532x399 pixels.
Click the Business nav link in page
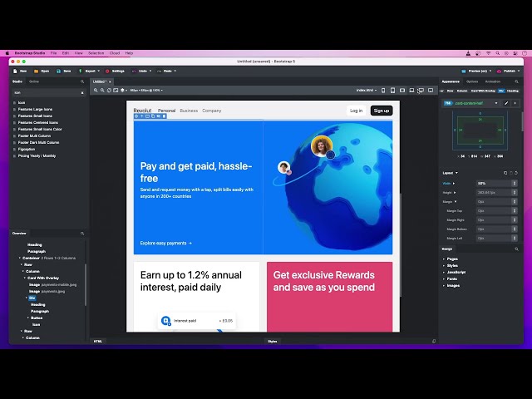click(189, 111)
